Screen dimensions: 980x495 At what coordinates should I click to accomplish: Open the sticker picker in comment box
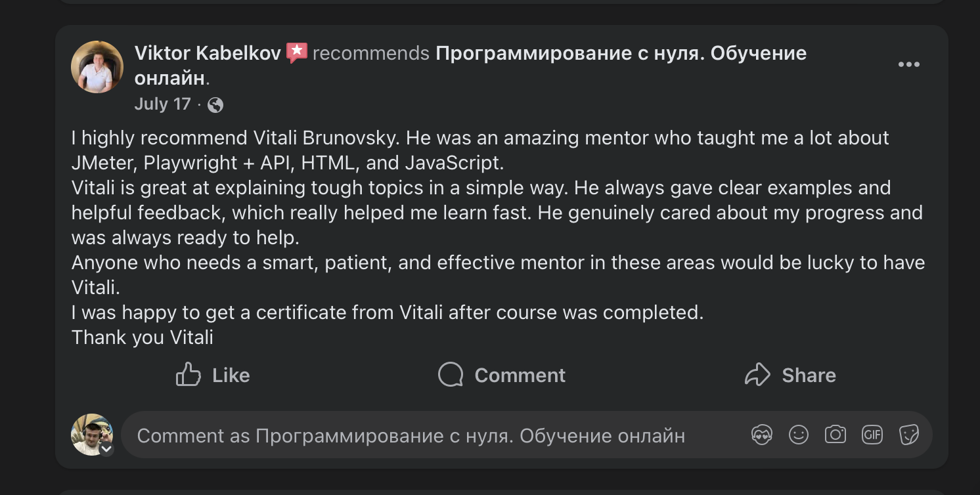click(908, 435)
